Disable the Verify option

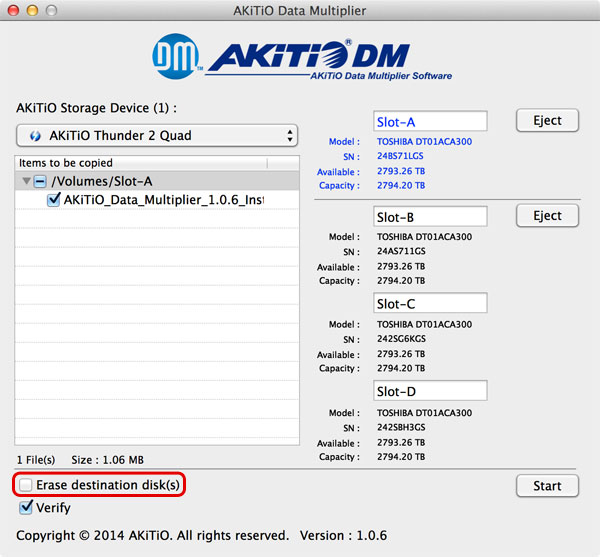click(x=25, y=507)
